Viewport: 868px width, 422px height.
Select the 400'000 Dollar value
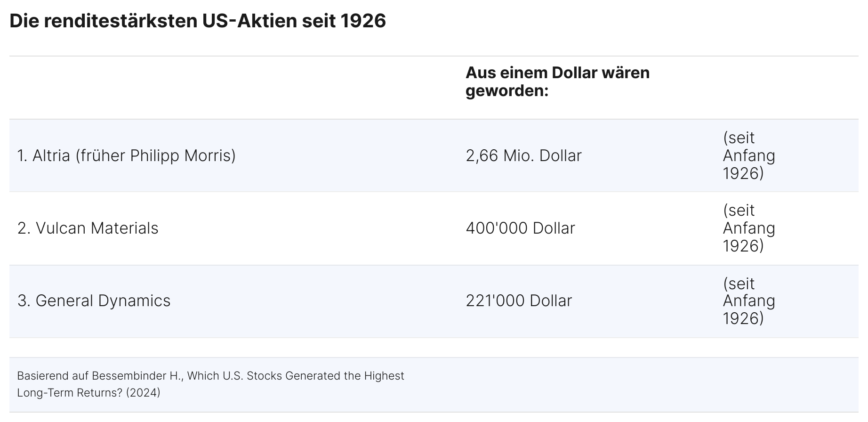pyautogui.click(x=520, y=228)
